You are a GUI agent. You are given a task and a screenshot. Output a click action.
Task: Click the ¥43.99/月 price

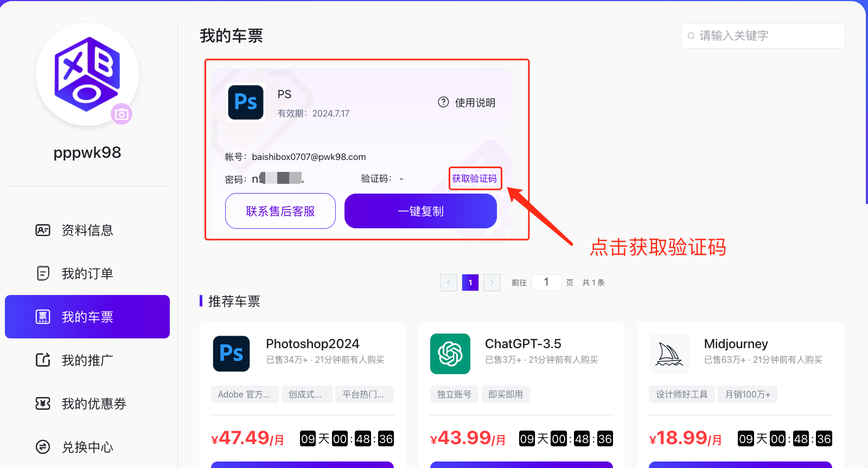468,438
